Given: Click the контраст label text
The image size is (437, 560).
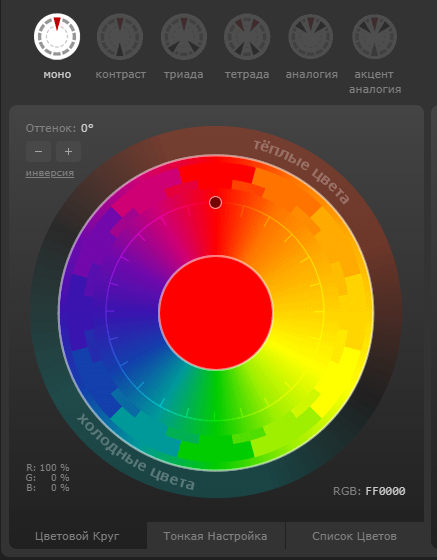Looking at the screenshot, I should [x=121, y=75].
